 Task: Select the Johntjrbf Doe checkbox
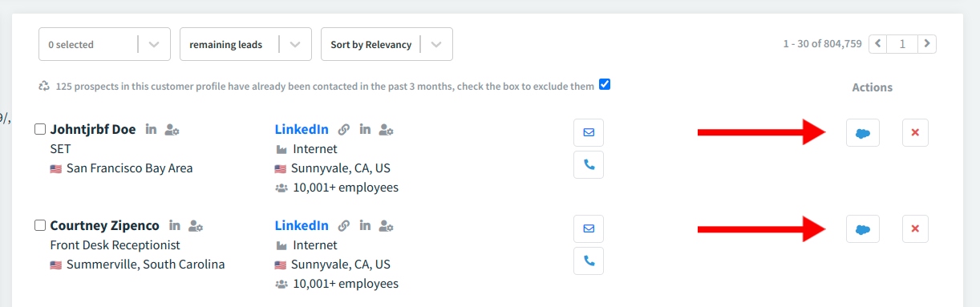point(40,129)
